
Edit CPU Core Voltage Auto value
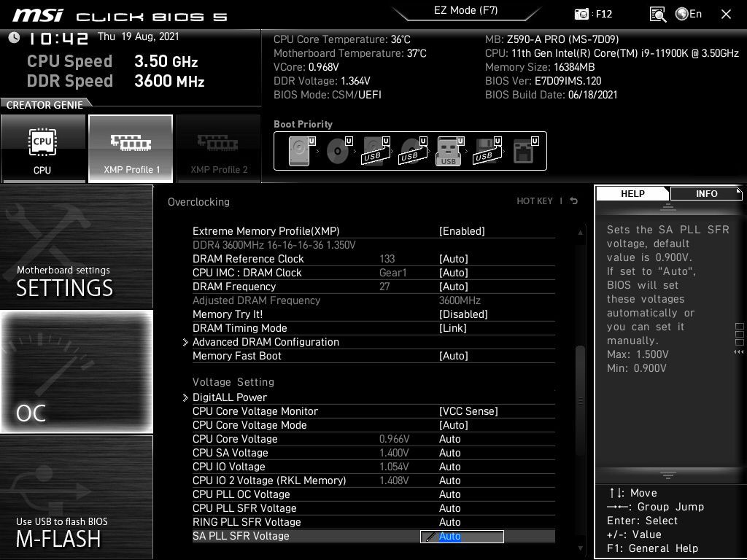pos(449,438)
